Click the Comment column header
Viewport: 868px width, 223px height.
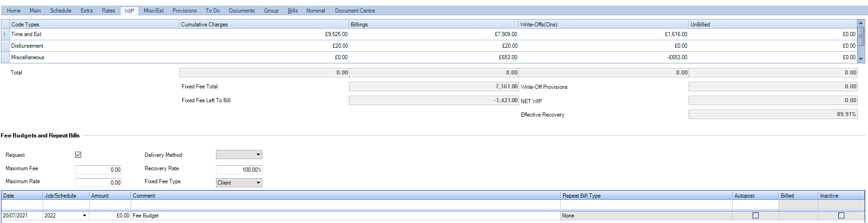346,196
